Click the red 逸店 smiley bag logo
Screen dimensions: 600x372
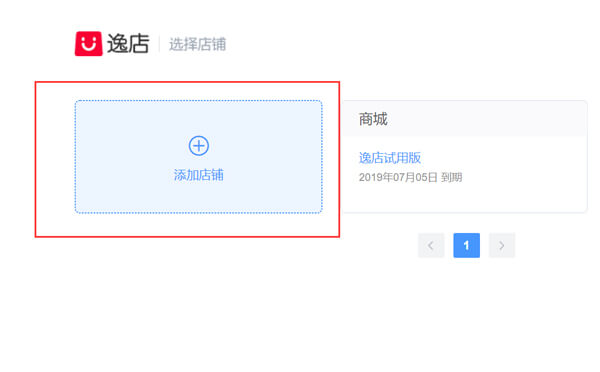pos(88,44)
